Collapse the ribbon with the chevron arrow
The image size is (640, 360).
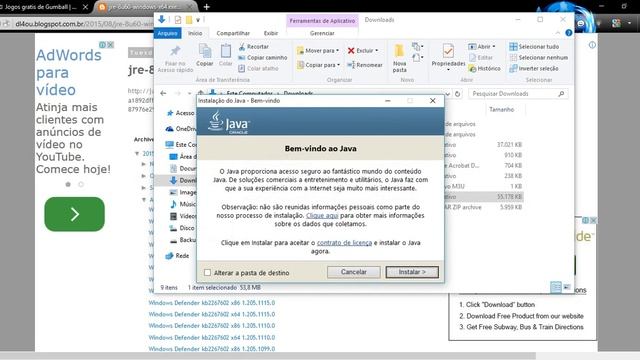(x=558, y=33)
